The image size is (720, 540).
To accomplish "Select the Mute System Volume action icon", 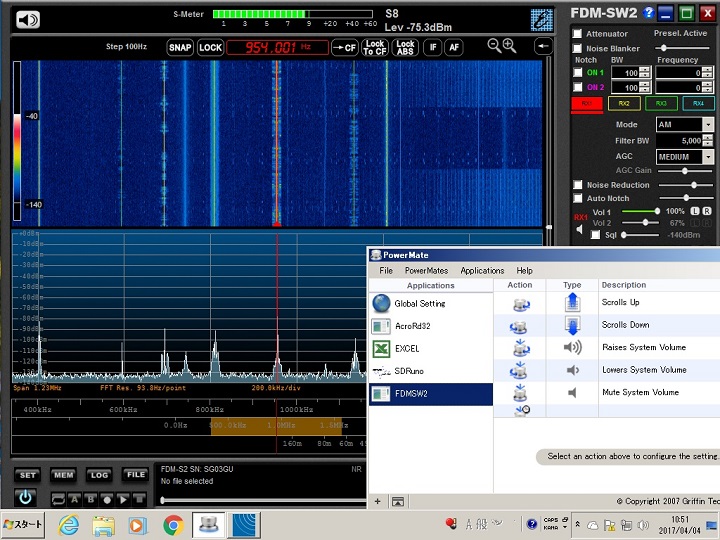I will coord(520,393).
